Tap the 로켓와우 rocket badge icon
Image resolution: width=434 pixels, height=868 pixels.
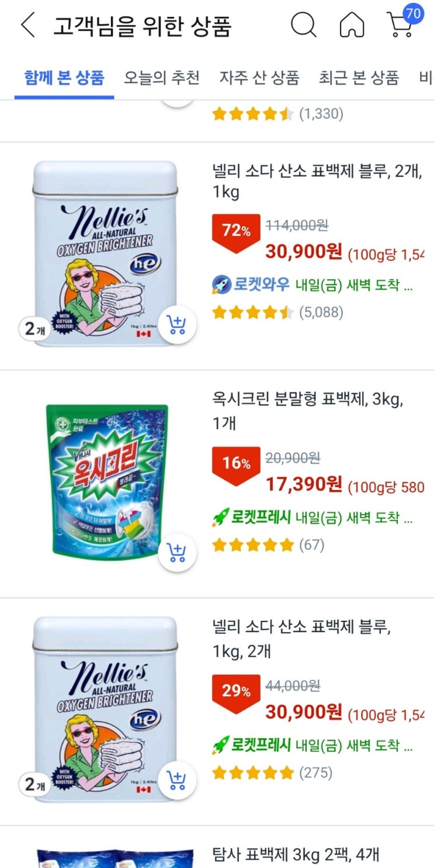(221, 286)
